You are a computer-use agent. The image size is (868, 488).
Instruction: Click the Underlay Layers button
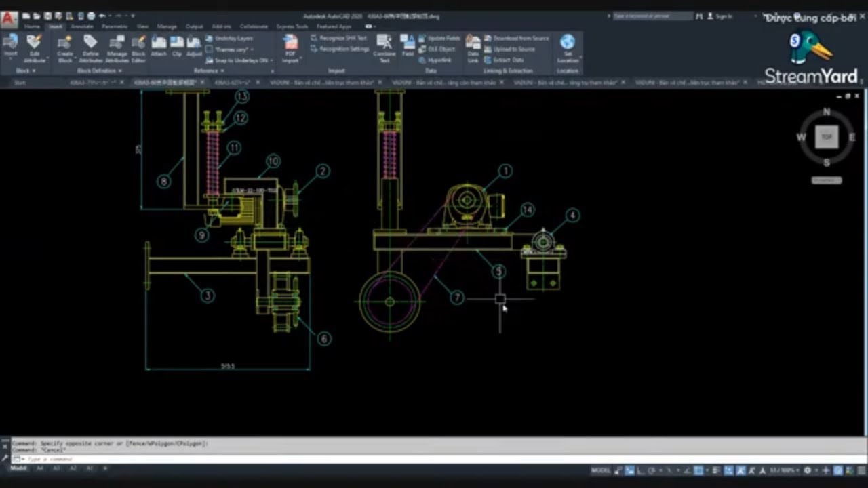[229, 39]
